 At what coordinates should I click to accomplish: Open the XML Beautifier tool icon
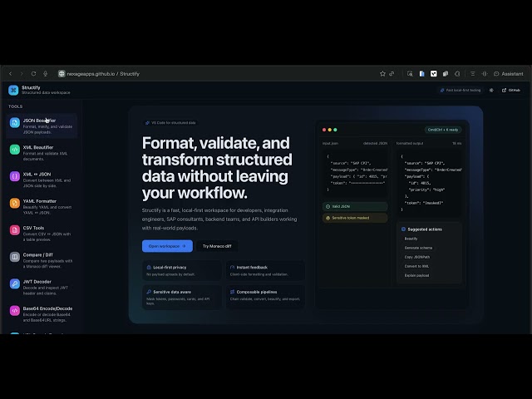pos(15,150)
